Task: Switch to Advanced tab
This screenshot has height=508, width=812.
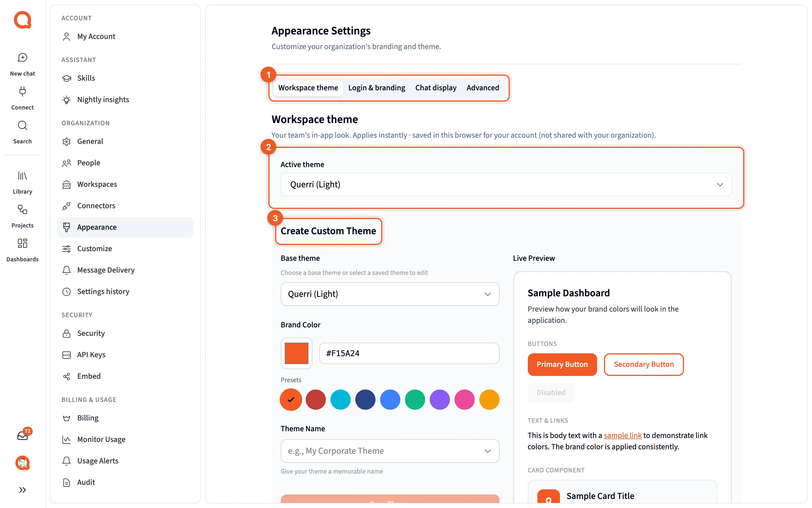Action: 482,88
